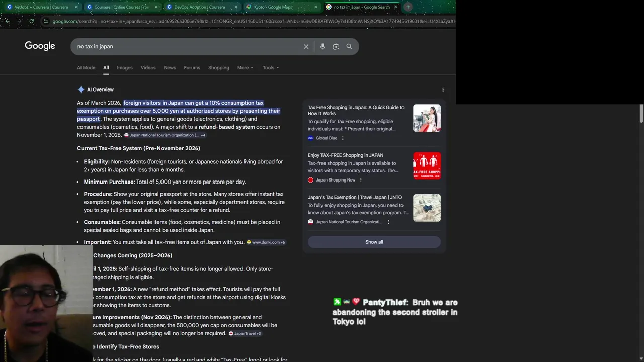
Task: Switch to Coursera Online Courses browser tab
Action: pyautogui.click(x=122, y=7)
